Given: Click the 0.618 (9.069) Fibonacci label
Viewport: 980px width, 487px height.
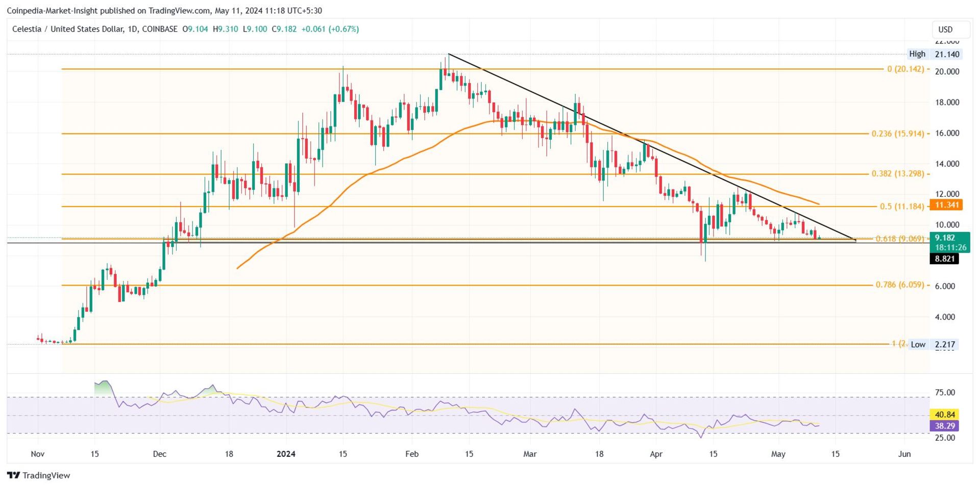Looking at the screenshot, I should click(x=900, y=239).
